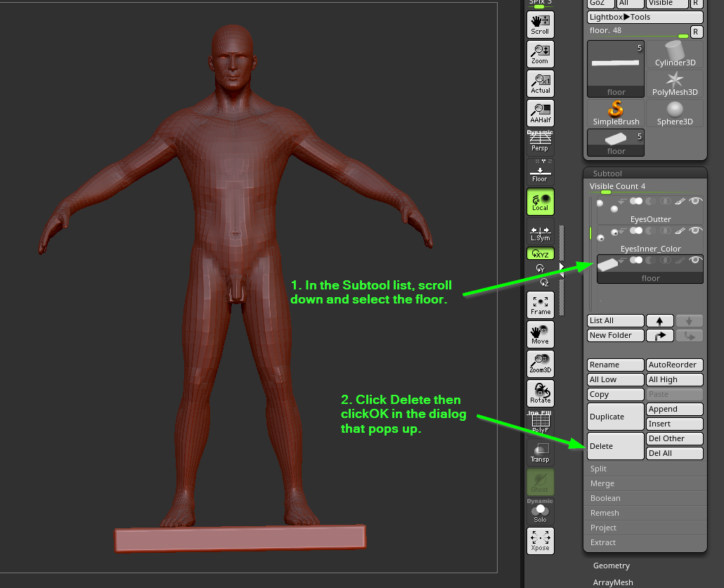724x588 pixels.
Task: Click the Rename button
Action: coord(616,365)
